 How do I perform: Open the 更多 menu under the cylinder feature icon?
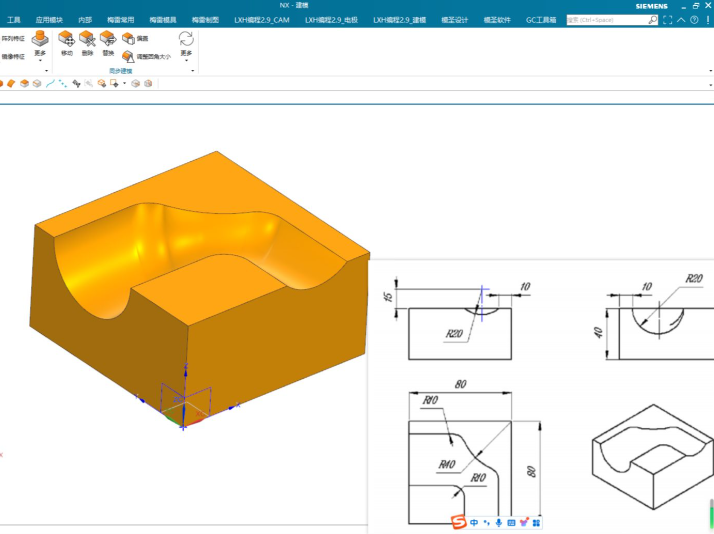pos(40,56)
